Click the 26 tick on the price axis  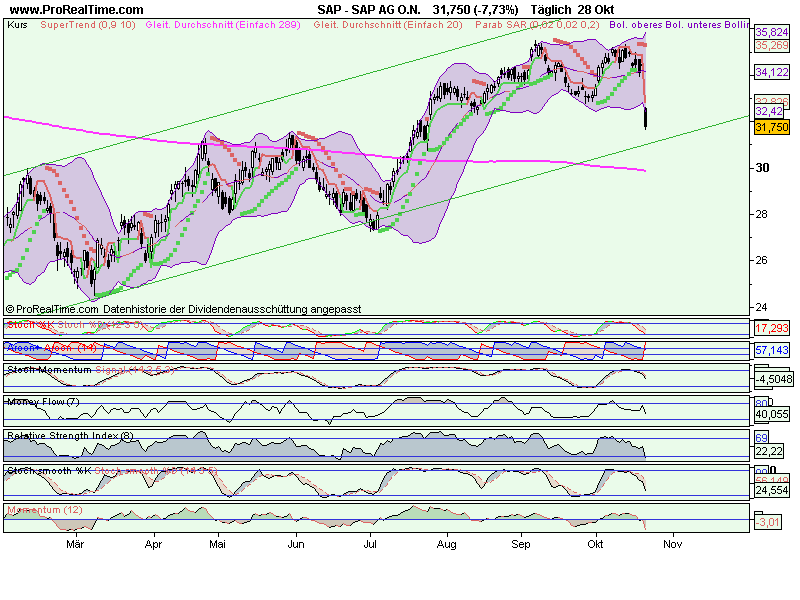[762, 260]
